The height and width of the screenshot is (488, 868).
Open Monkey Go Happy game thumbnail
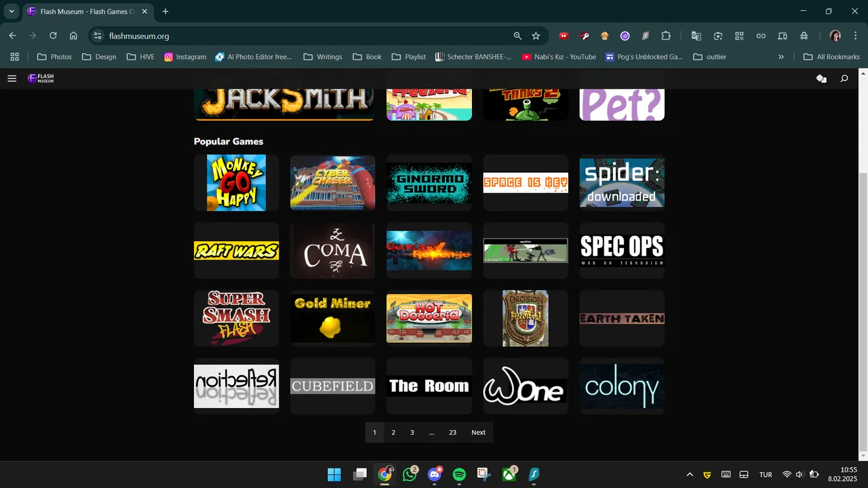click(236, 182)
